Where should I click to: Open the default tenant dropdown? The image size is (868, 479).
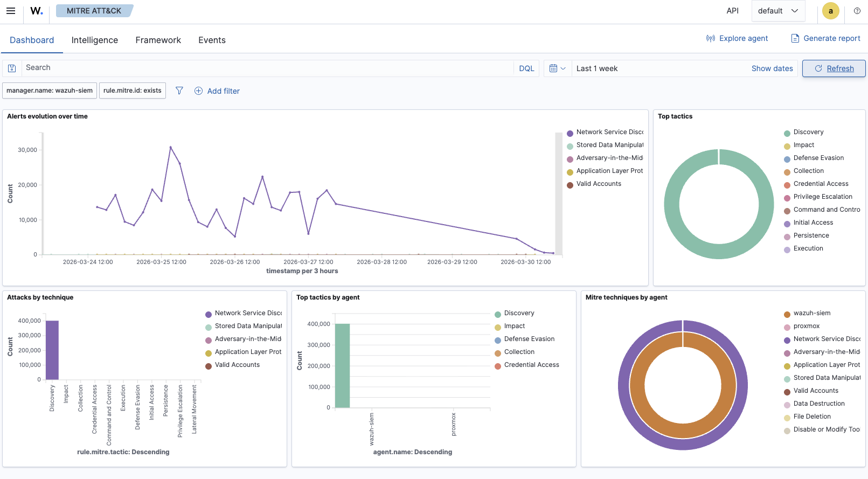coord(778,11)
